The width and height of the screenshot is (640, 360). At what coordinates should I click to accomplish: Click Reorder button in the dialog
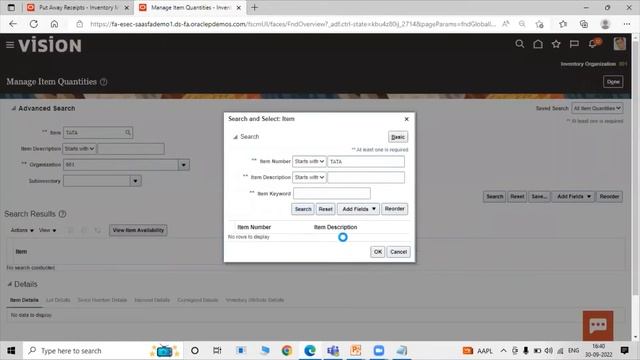pyautogui.click(x=394, y=209)
